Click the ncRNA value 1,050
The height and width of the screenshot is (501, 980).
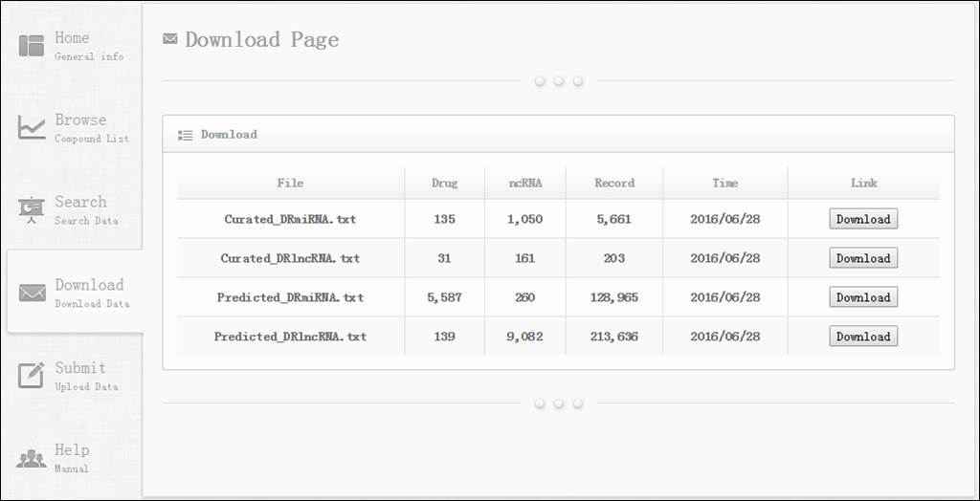[525, 219]
